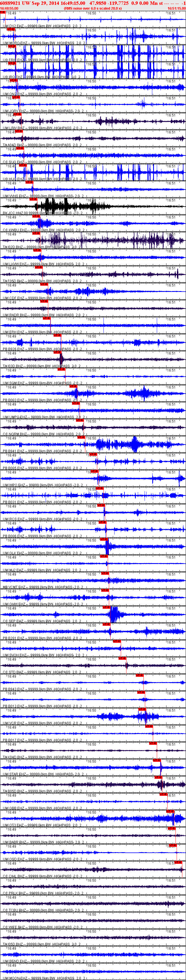Click the PB B003 EHZ station label

coord(42,400)
